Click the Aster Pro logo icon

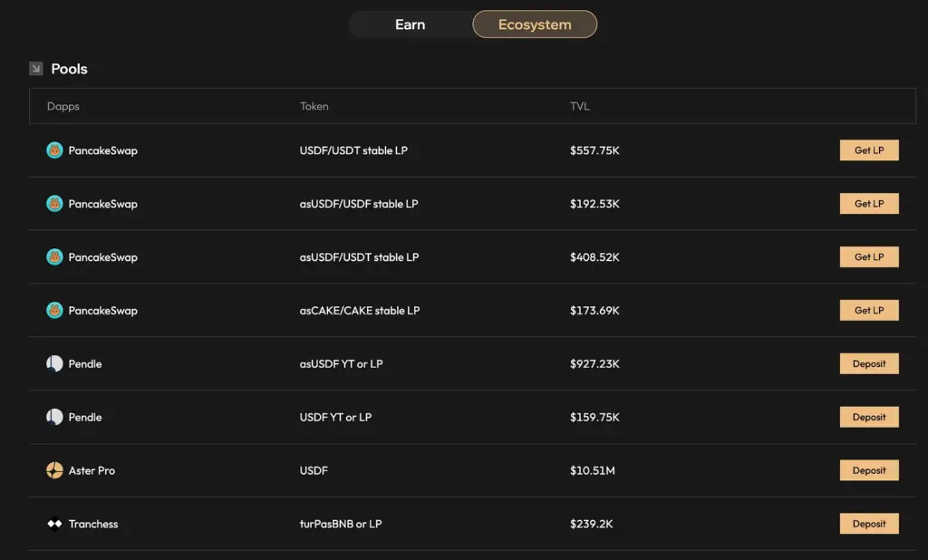[x=54, y=470]
